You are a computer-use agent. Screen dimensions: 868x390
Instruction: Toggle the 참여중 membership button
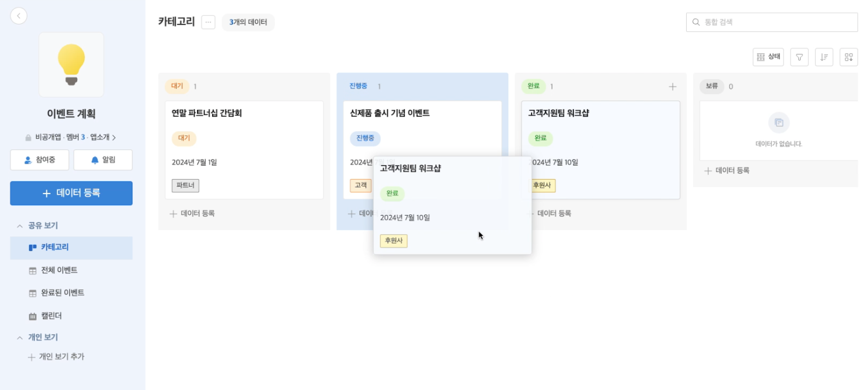pyautogui.click(x=40, y=160)
